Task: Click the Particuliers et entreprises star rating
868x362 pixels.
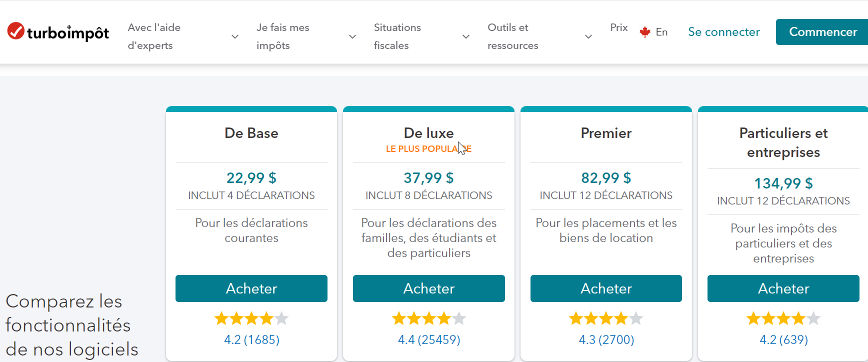Action: click(783, 318)
